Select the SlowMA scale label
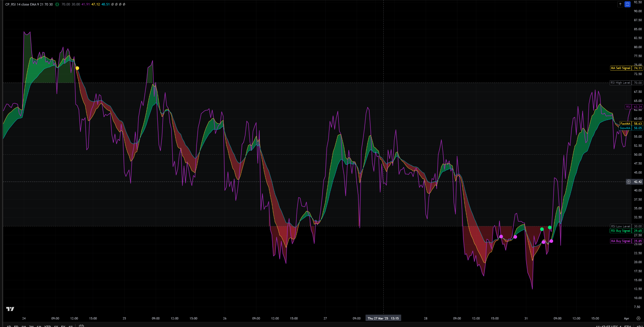The height and width of the screenshot is (327, 644). point(625,128)
